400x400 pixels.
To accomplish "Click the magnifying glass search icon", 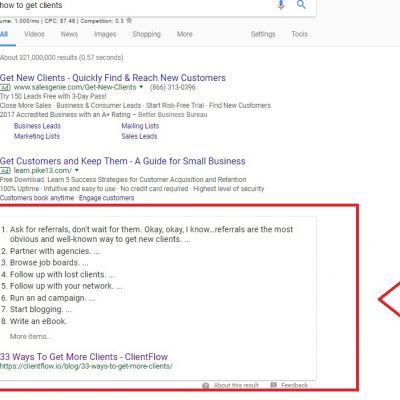I will coord(301,4).
